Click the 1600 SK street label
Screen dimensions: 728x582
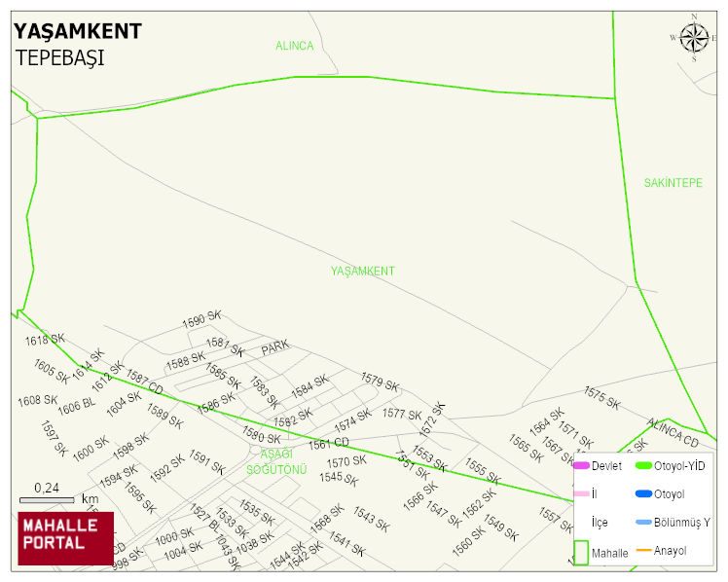[91, 449]
